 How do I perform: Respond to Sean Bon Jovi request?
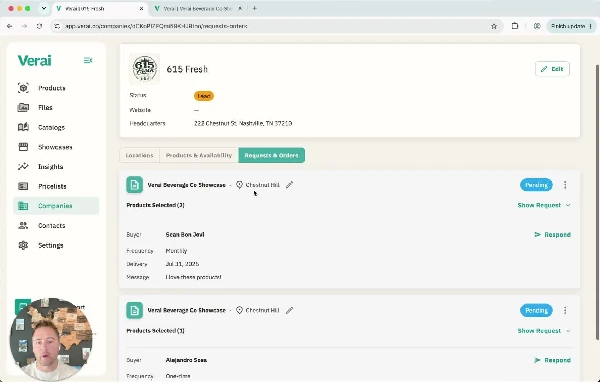click(552, 235)
